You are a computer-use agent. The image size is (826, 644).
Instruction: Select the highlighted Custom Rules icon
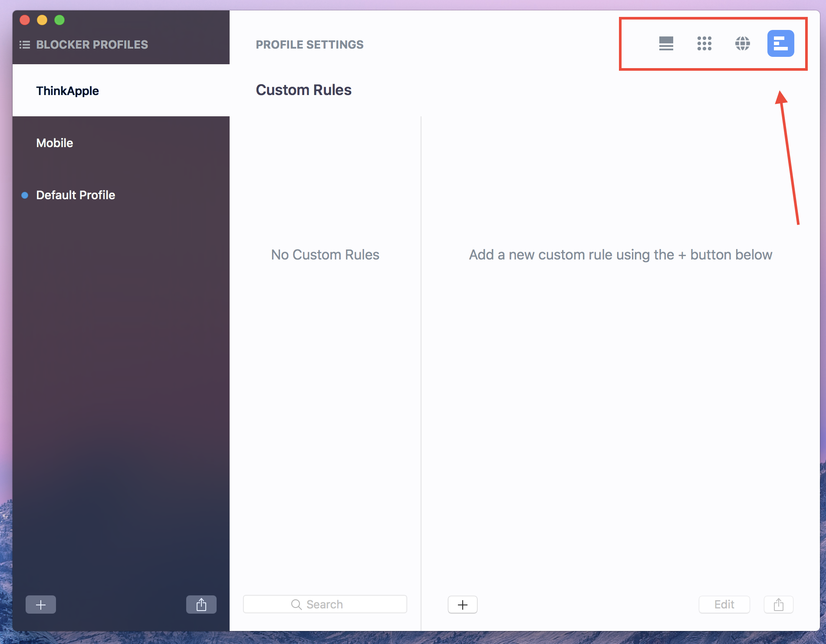point(780,43)
